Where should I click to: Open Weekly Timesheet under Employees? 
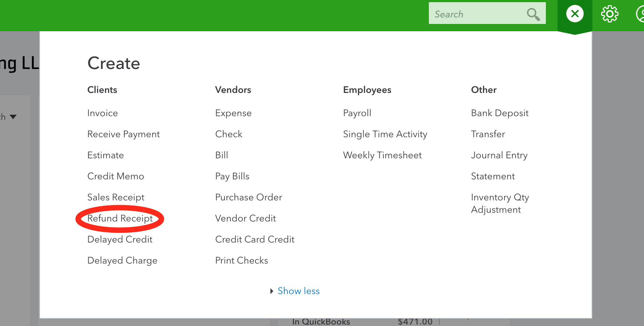382,155
